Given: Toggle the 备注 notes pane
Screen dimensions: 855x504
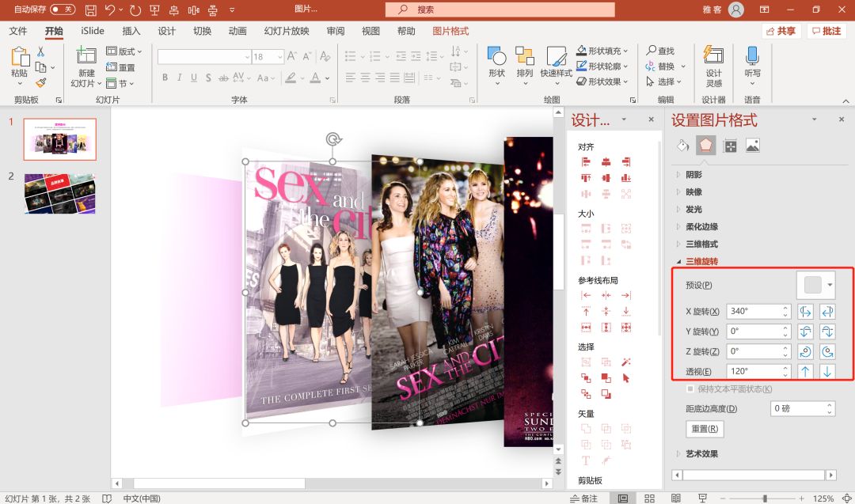Looking at the screenshot, I should tap(583, 498).
